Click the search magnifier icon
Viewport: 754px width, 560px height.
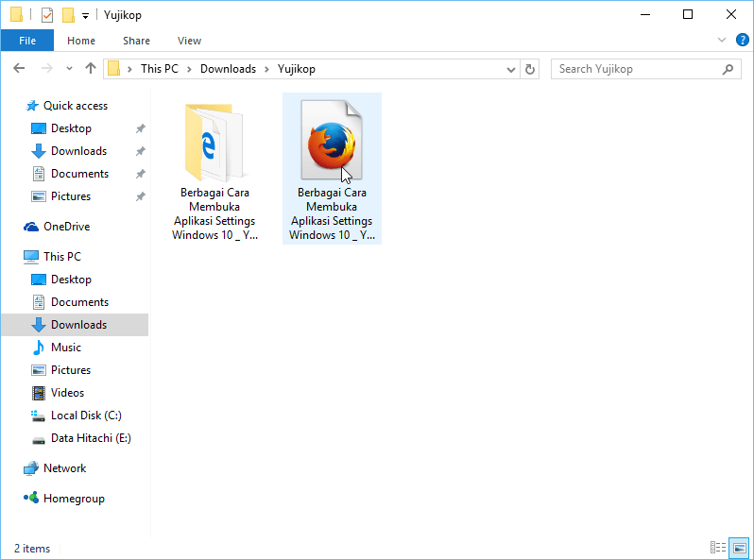pos(728,69)
